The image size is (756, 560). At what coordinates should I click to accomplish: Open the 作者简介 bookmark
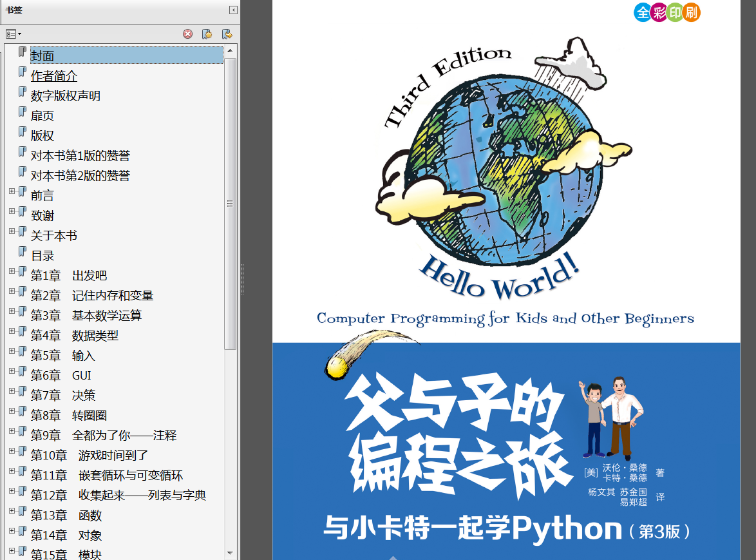(54, 76)
